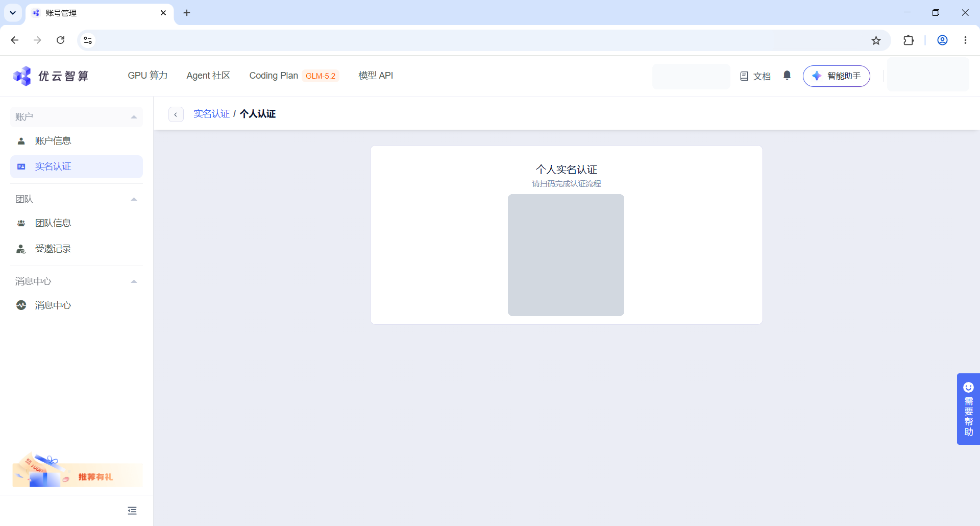View site information icon in address bar
Screen dimensions: 980x526
pos(88,40)
